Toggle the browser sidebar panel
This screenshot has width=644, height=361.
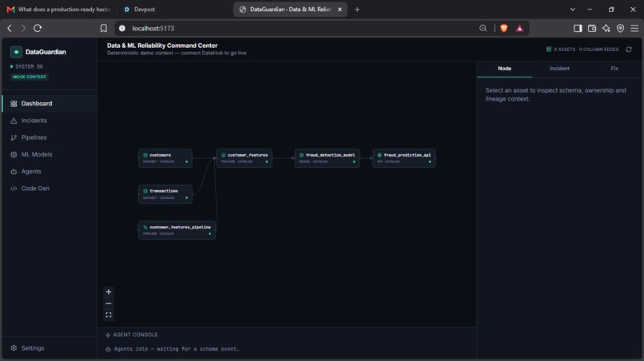pos(578,28)
